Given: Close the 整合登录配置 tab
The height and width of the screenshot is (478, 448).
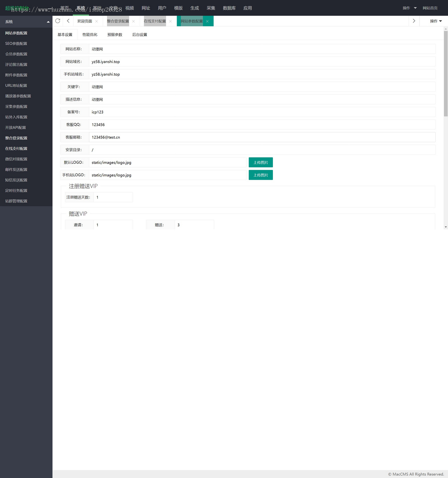Looking at the screenshot, I should (134, 21).
